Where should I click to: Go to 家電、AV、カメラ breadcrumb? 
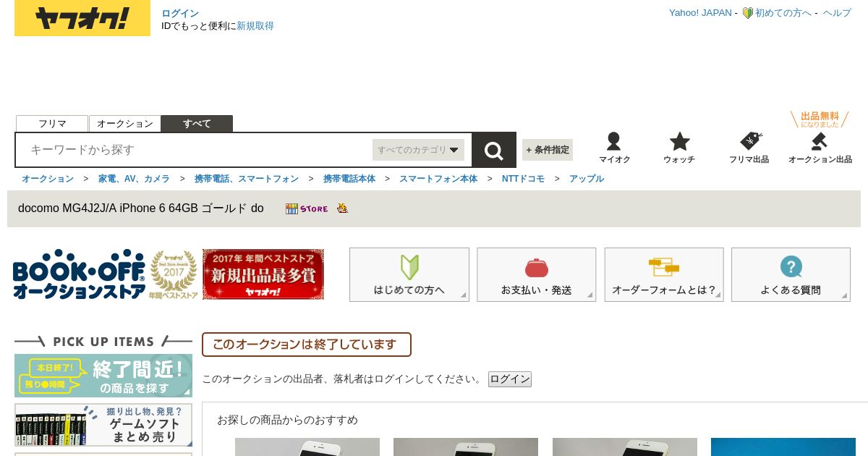coord(134,179)
